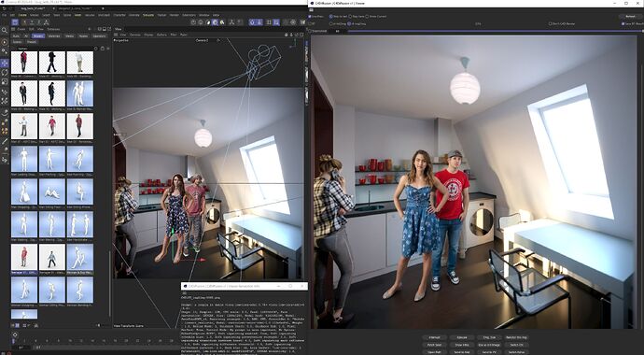Image resolution: width=644 pixels, height=355 pixels.
Task: Click the undo arrow icon above the menu bar
Action: tap(4, 8)
